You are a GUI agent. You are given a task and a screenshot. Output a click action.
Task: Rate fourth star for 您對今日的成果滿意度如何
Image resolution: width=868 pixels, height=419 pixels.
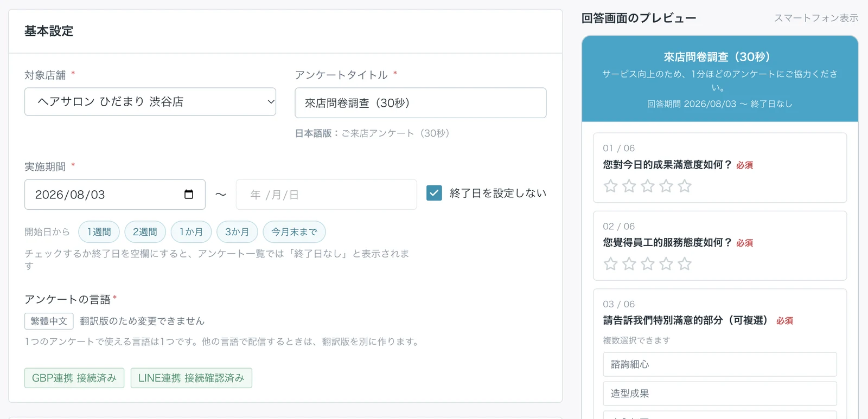coord(666,186)
